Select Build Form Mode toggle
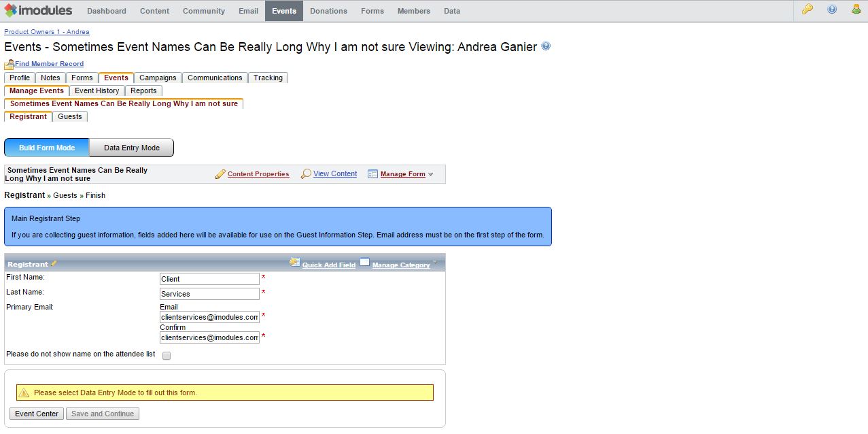Screen dimensions: 868x434 point(47,148)
